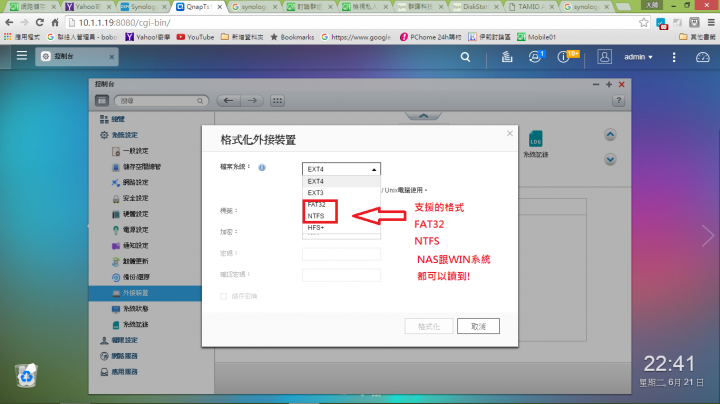Click the round down-arrow button in Control Panel
The width and height of the screenshot is (720, 404).
tap(610, 159)
